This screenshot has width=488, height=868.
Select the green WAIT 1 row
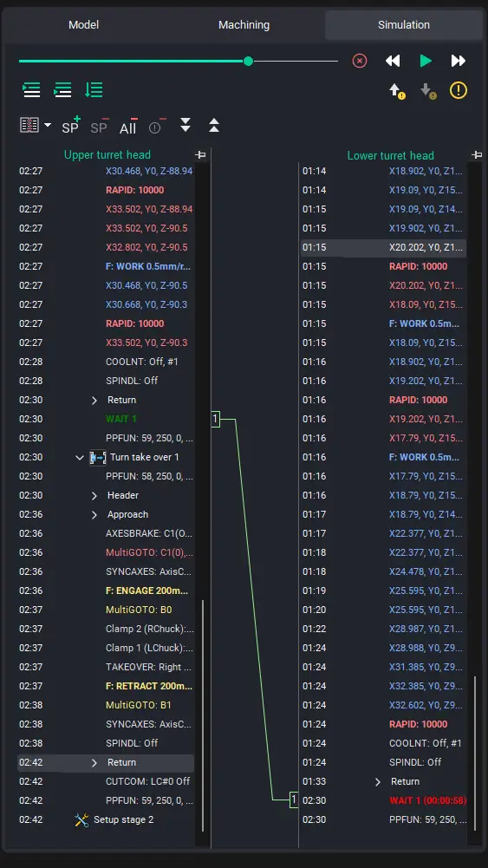(x=106, y=419)
